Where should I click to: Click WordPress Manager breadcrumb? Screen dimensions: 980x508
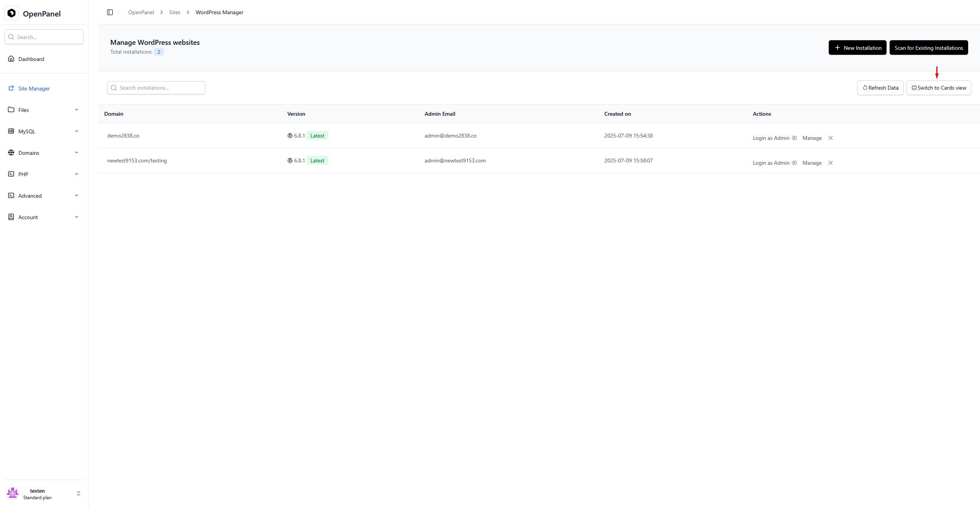pos(219,12)
